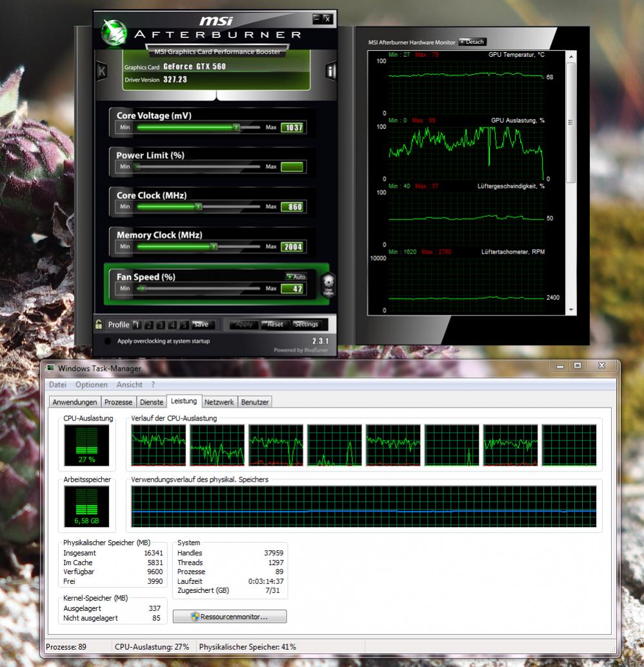644x667 pixels.
Task: Click the Task-Manager title bar icon
Action: 50,368
